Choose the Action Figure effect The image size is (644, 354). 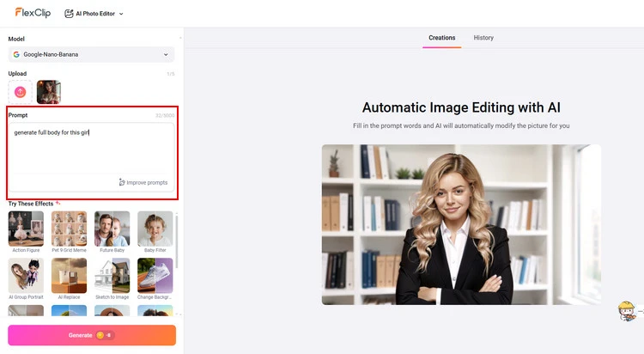(26, 229)
